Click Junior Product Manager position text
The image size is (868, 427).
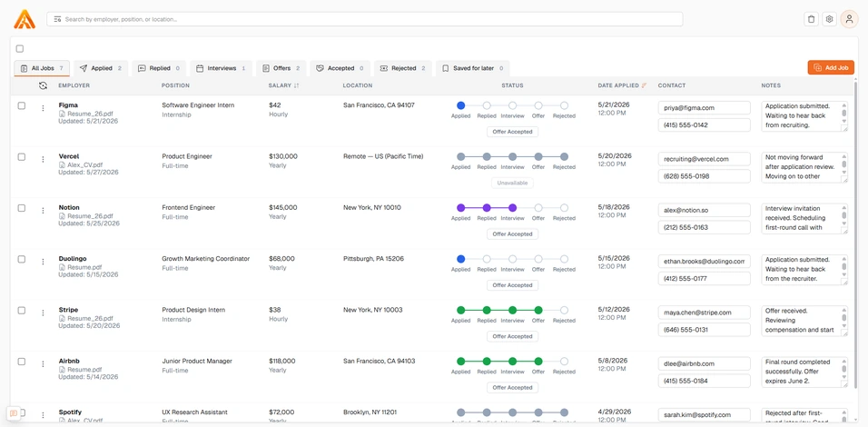click(197, 361)
